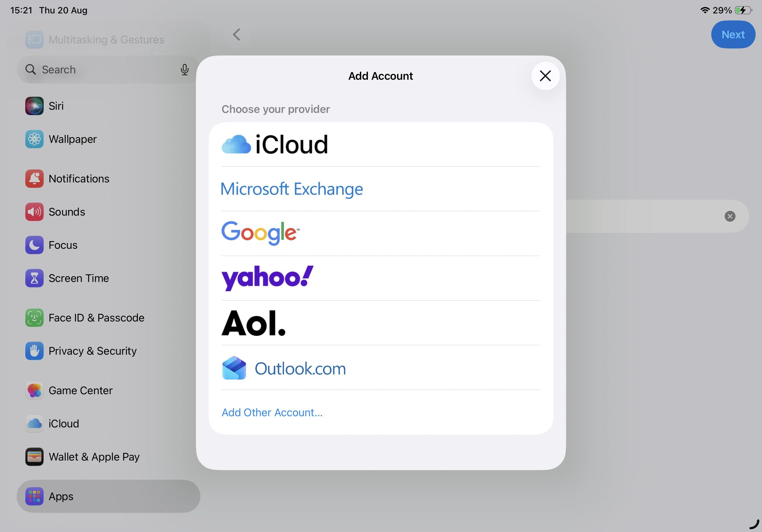762x532 pixels.
Task: Tap the Add Other Account link
Action: 272,412
